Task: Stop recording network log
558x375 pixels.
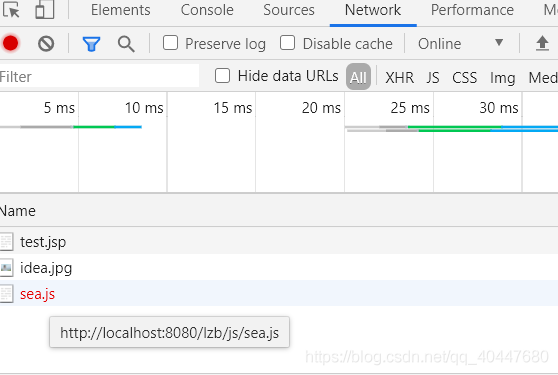Action: click(x=10, y=43)
